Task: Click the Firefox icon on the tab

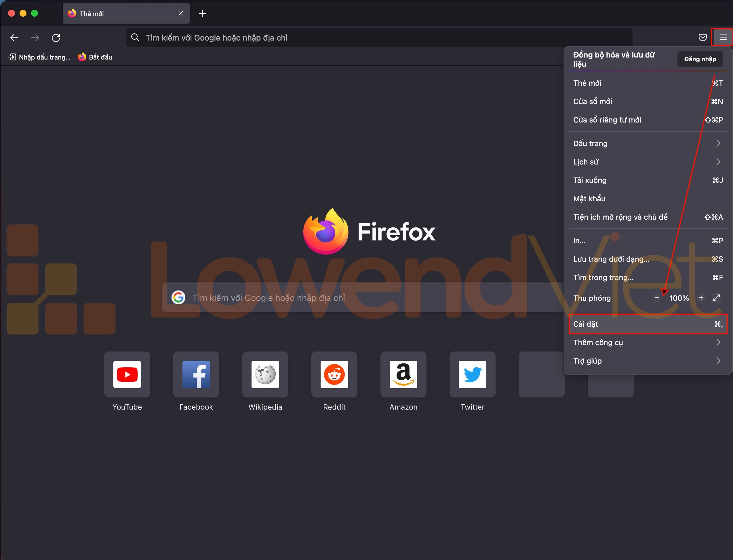Action: coord(72,13)
